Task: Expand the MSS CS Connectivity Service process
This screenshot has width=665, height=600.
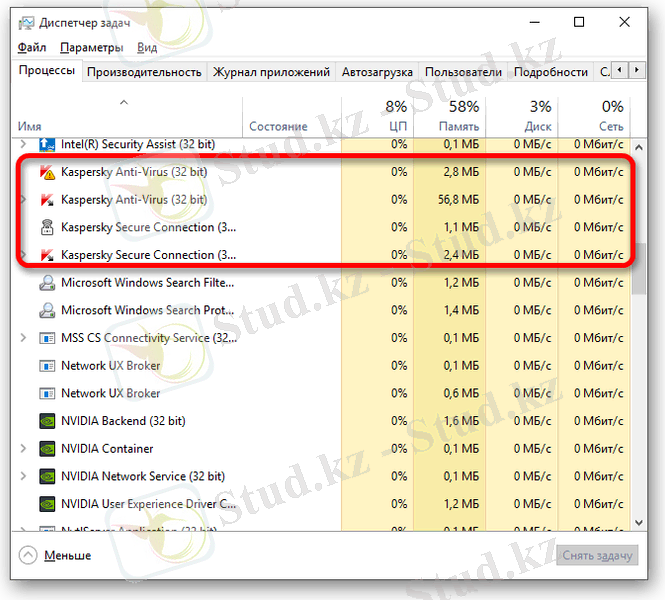Action: 23,338
